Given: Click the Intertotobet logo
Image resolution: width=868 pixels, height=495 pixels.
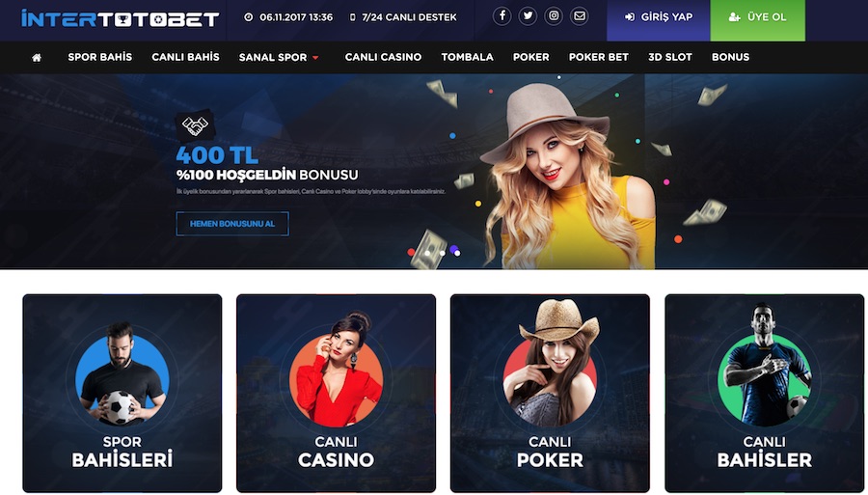Looking at the screenshot, I should [121, 18].
